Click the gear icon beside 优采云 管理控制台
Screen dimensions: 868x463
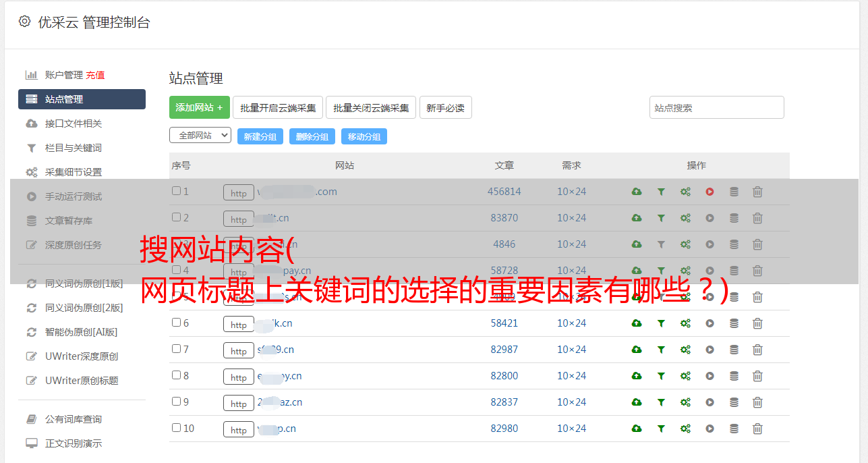coord(25,22)
